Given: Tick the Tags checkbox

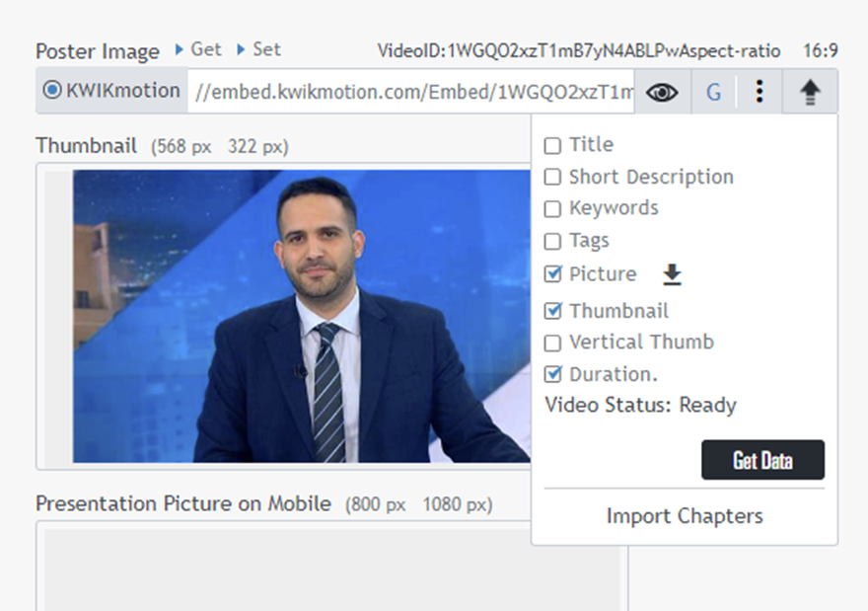Looking at the screenshot, I should point(552,242).
